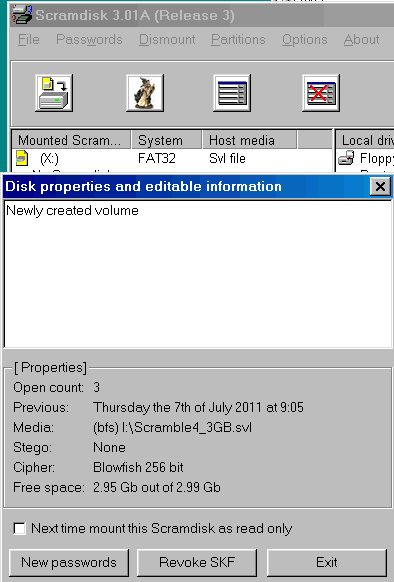This screenshot has height=582, width=394.
Task: Click the volume list toolbar icon
Action: click(232, 93)
